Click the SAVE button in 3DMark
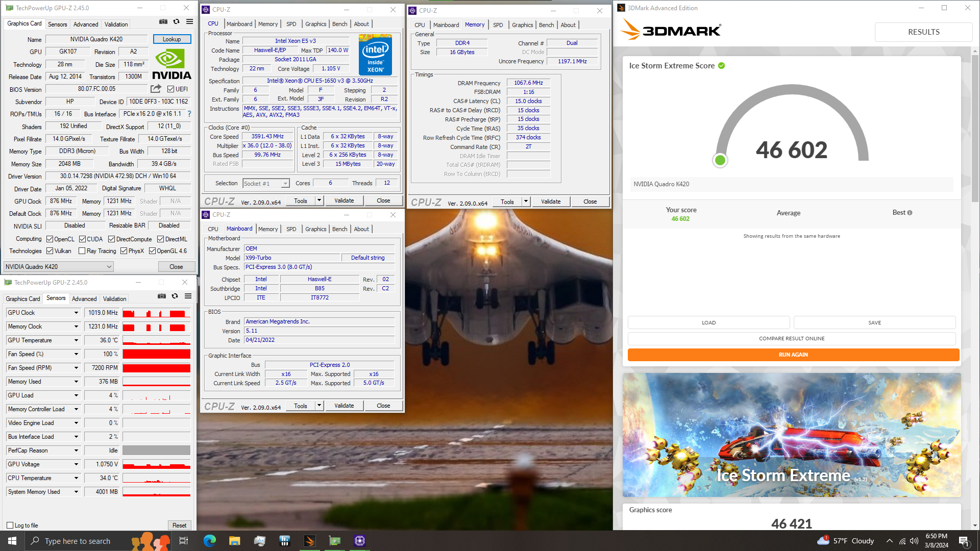The width and height of the screenshot is (980, 551). coord(874,322)
